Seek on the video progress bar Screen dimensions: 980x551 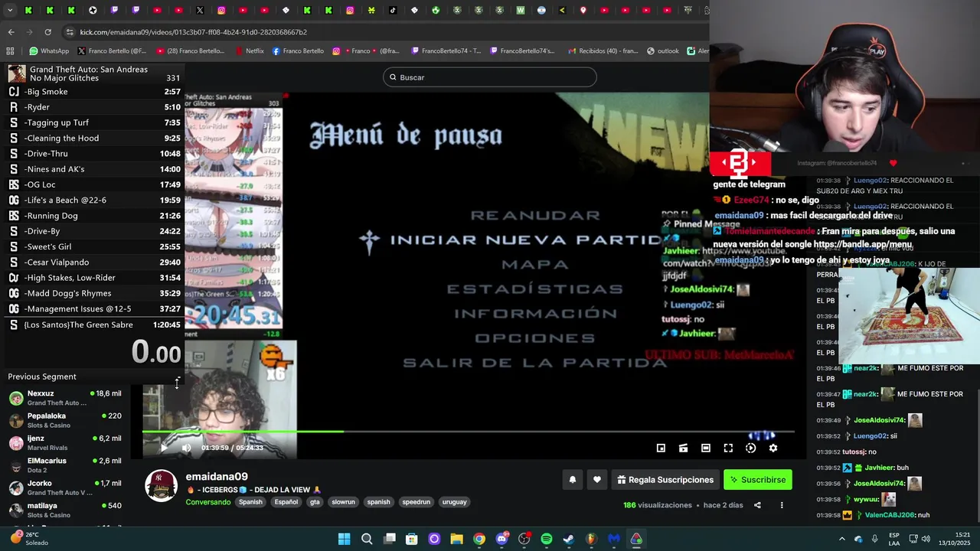(468, 432)
